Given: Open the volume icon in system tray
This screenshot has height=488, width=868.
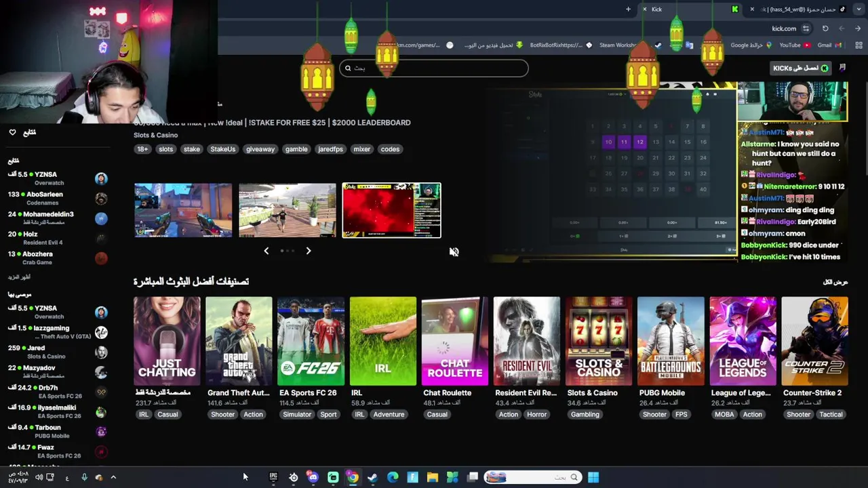Looking at the screenshot, I should coord(39,477).
